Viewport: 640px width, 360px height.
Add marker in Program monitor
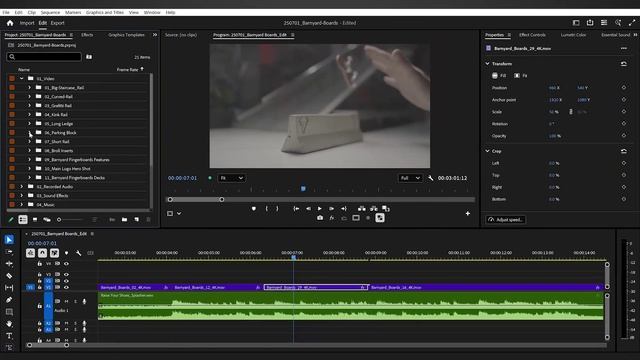tap(254, 209)
